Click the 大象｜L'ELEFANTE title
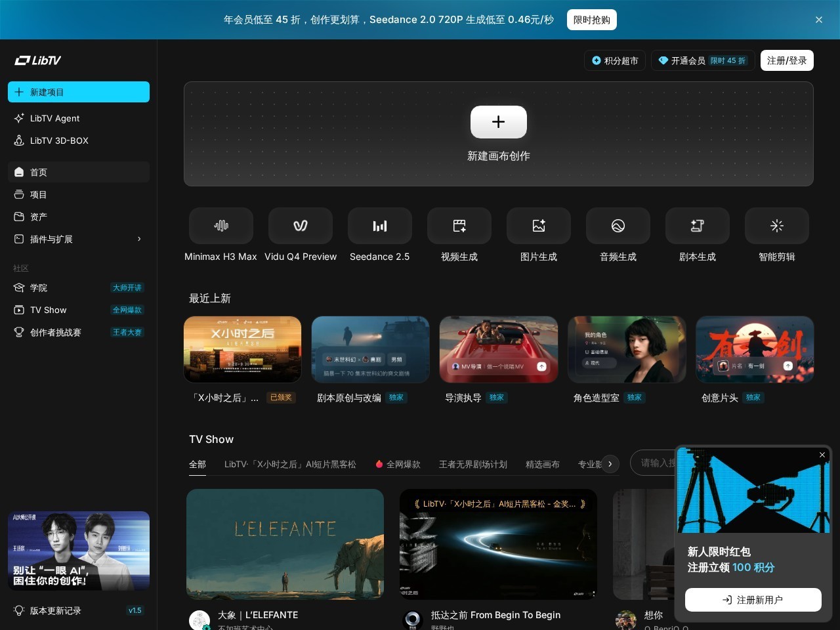Viewport: 840px width, 630px height. point(258,615)
